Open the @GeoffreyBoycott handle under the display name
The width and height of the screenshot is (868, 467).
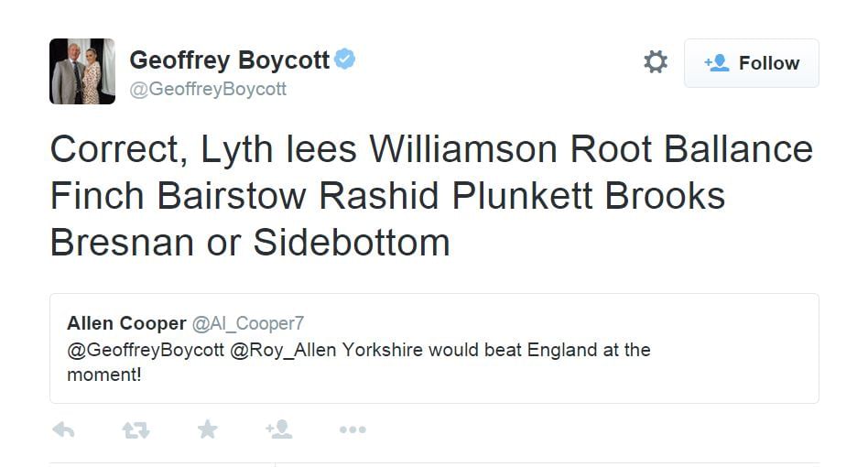point(208,89)
